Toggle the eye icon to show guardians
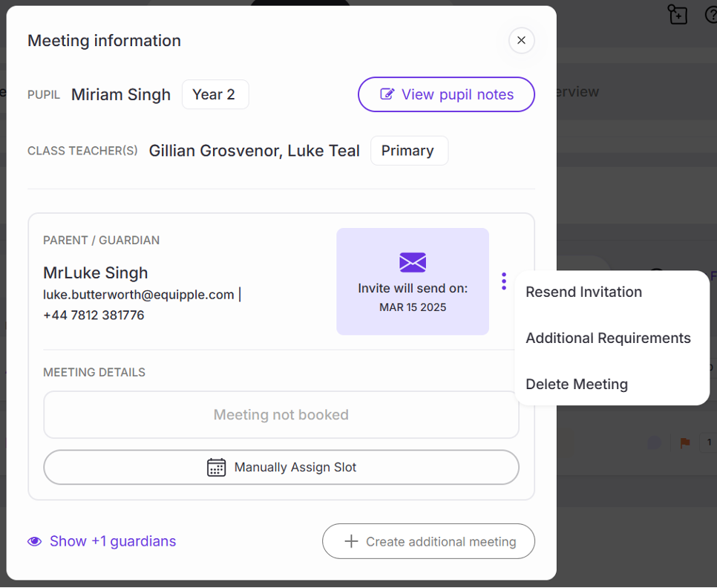The height and width of the screenshot is (588, 717). [35, 541]
